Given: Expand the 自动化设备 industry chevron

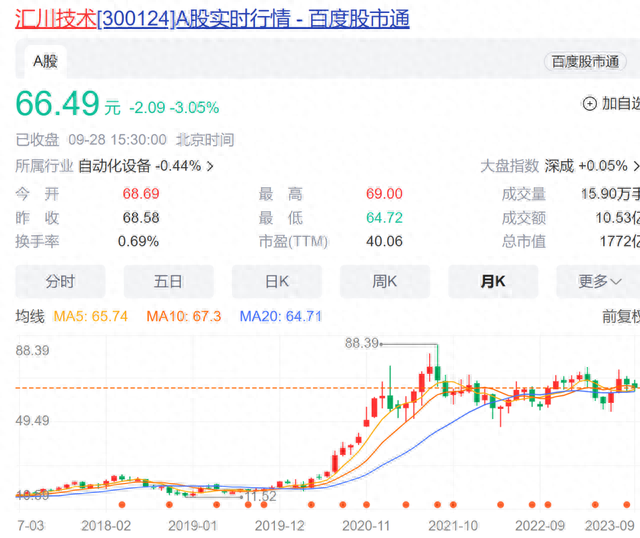Looking at the screenshot, I should [x=210, y=166].
